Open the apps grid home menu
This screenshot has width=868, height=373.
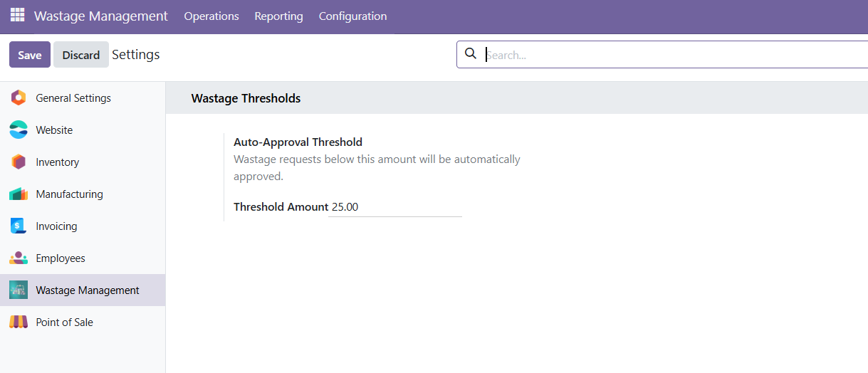[17, 15]
